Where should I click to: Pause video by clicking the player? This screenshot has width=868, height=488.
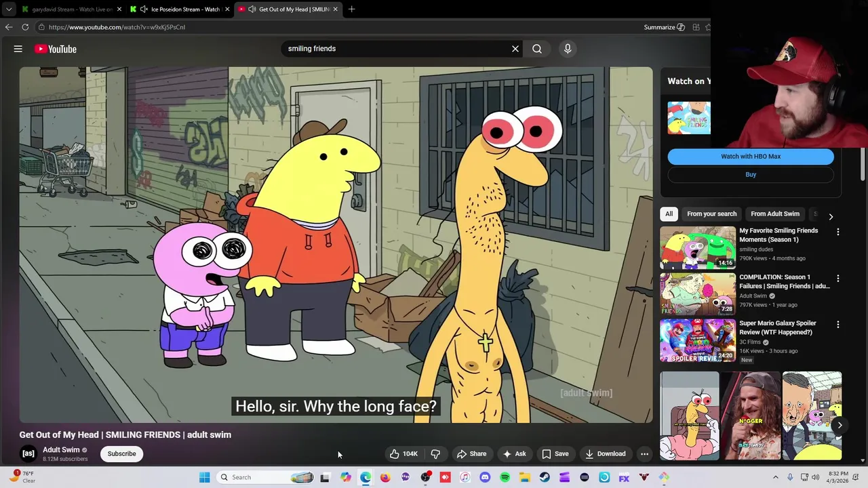pos(336,245)
